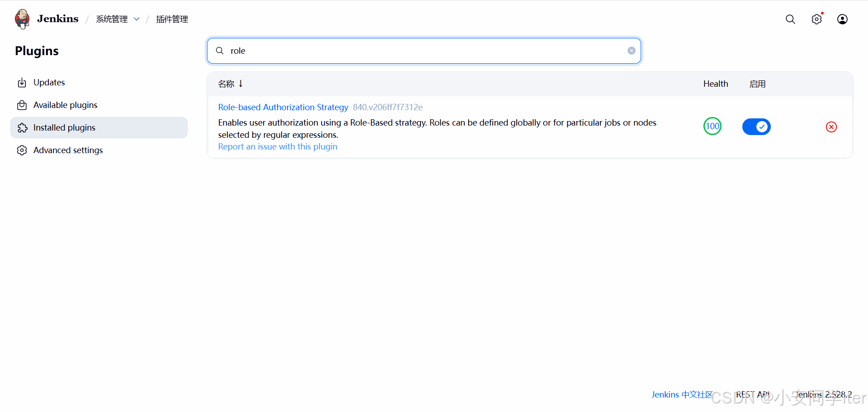Click the 名称 column header
This screenshot has height=412, width=868.
pos(226,84)
